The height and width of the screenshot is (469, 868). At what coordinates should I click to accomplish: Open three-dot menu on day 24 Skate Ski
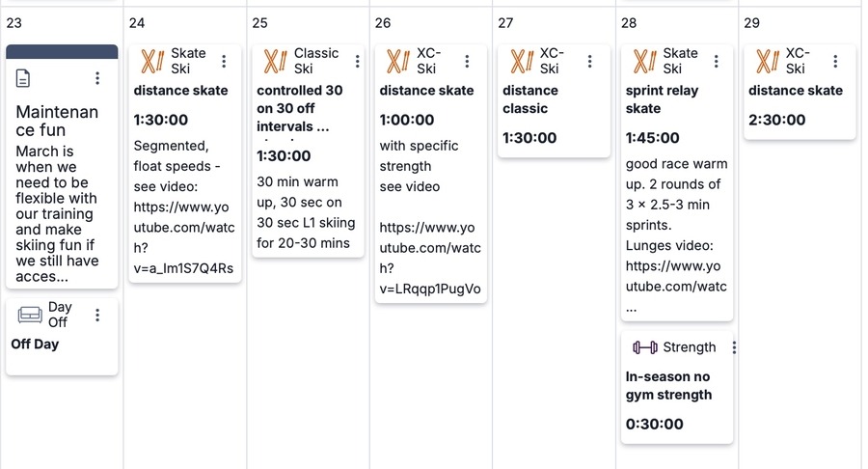click(224, 62)
